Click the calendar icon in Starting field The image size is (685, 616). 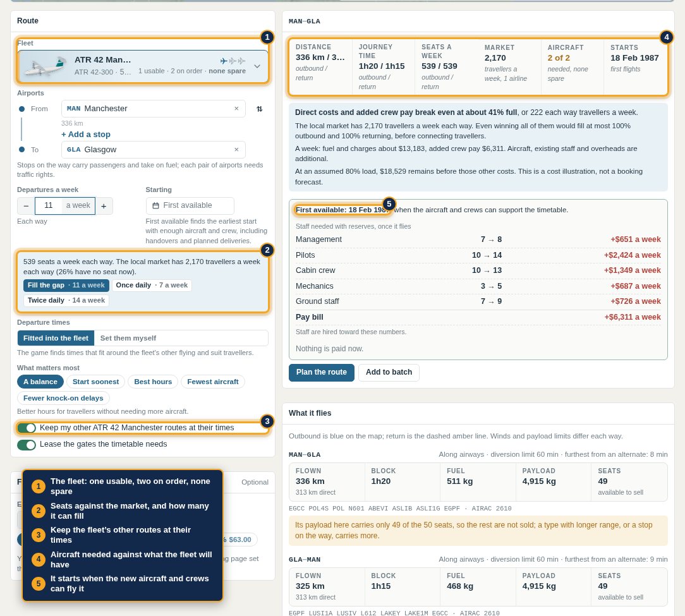[x=155, y=205]
